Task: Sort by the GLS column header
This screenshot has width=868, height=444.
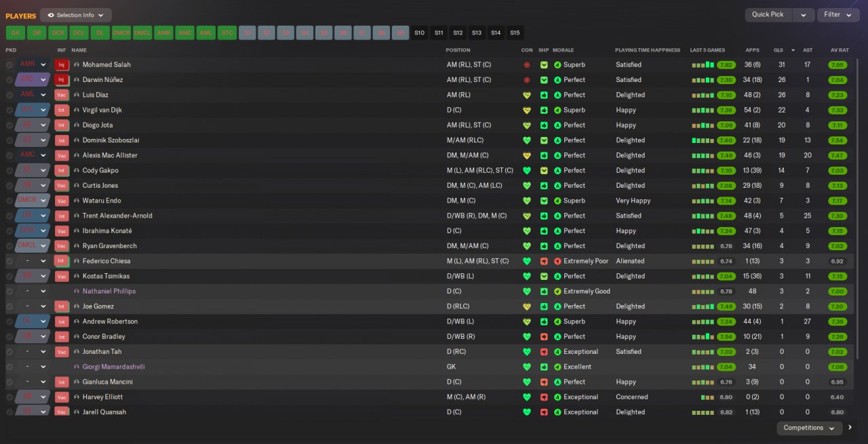Action: [778, 50]
